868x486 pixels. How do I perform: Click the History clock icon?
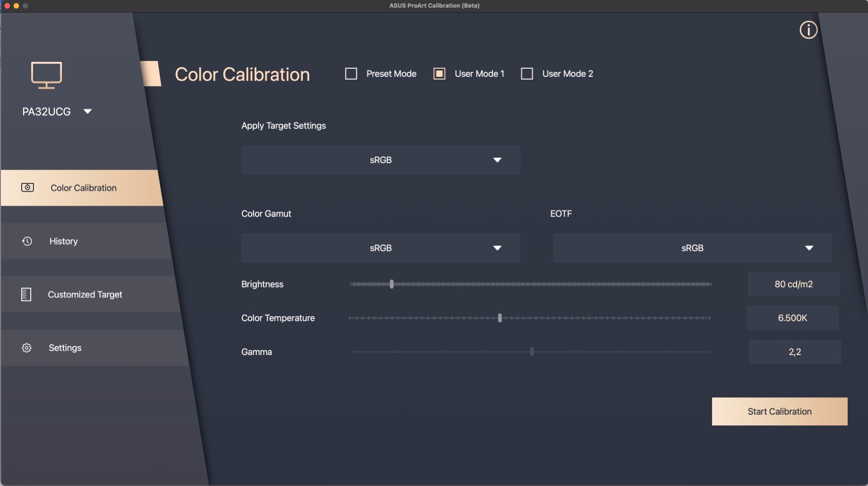tap(27, 241)
